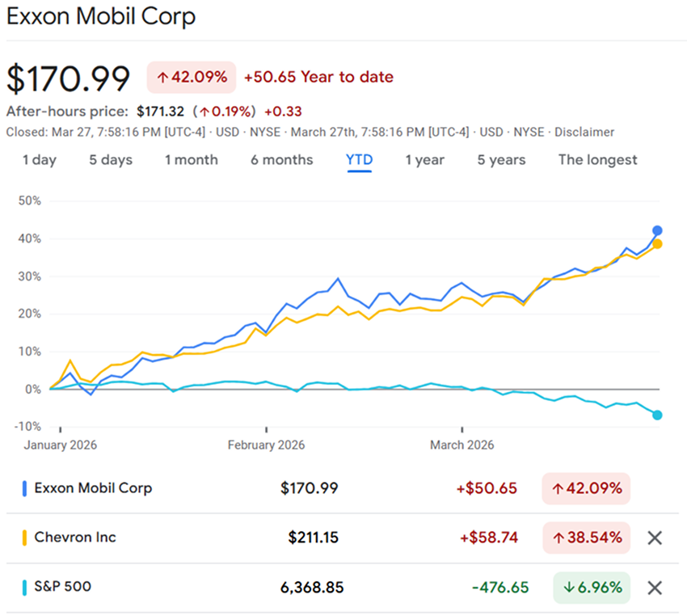Switch to the 5 days range
Viewport: 687px width, 616px height.
[111, 160]
